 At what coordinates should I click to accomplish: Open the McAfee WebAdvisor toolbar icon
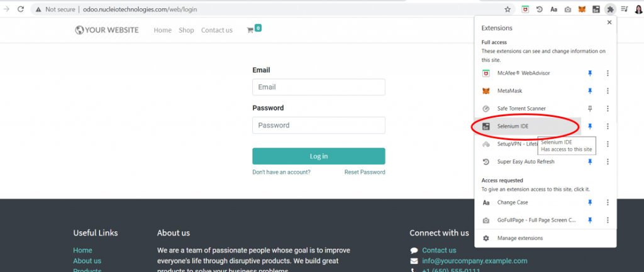coord(525,9)
